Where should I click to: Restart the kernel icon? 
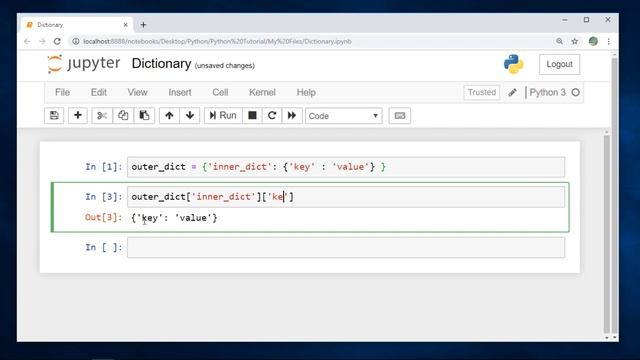(x=272, y=116)
